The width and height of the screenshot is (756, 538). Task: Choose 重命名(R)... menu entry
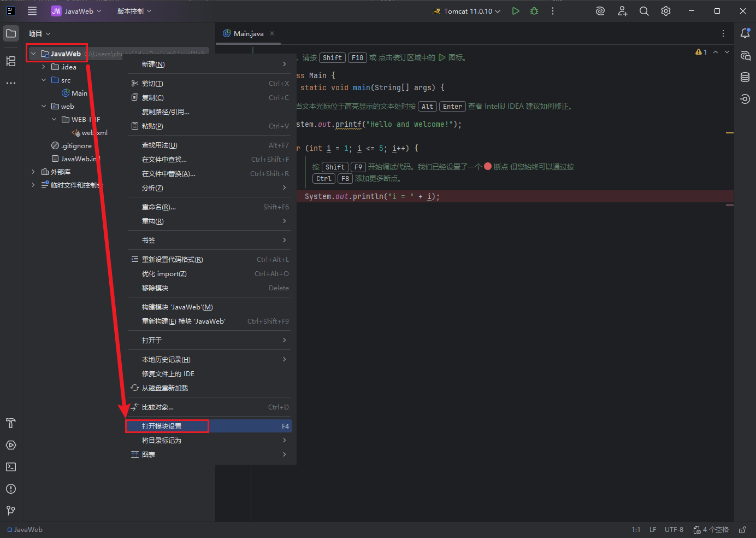click(x=210, y=207)
